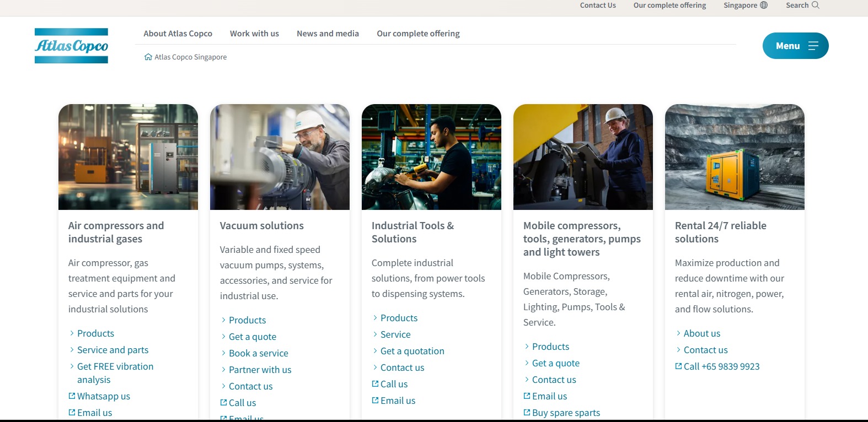Open Products under Air compressors and industrial gases

tap(95, 333)
